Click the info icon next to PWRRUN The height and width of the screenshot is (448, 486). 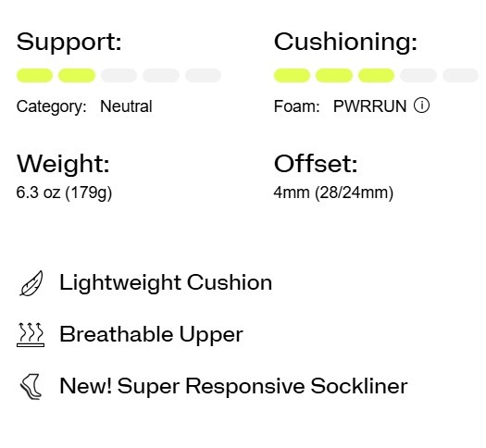(421, 106)
